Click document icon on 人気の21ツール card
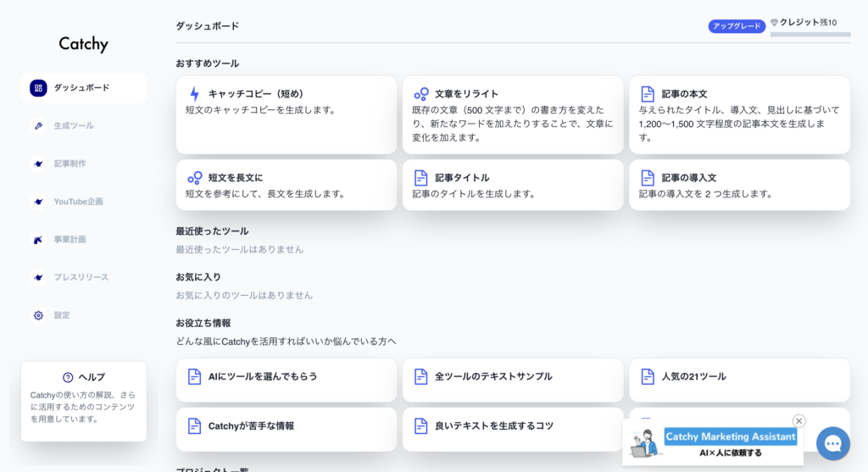Viewport: 868px width, 472px height. [x=648, y=376]
